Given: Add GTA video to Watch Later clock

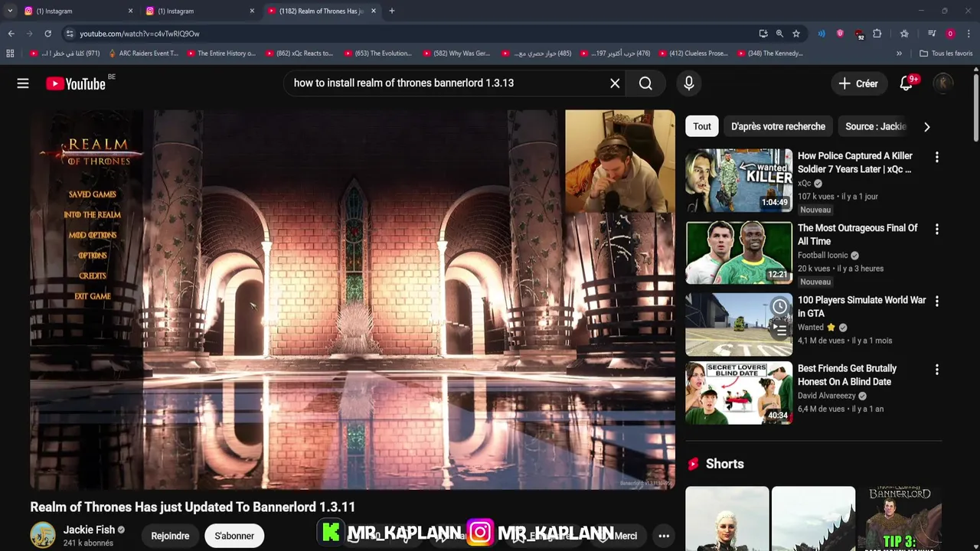Looking at the screenshot, I should 779,307.
